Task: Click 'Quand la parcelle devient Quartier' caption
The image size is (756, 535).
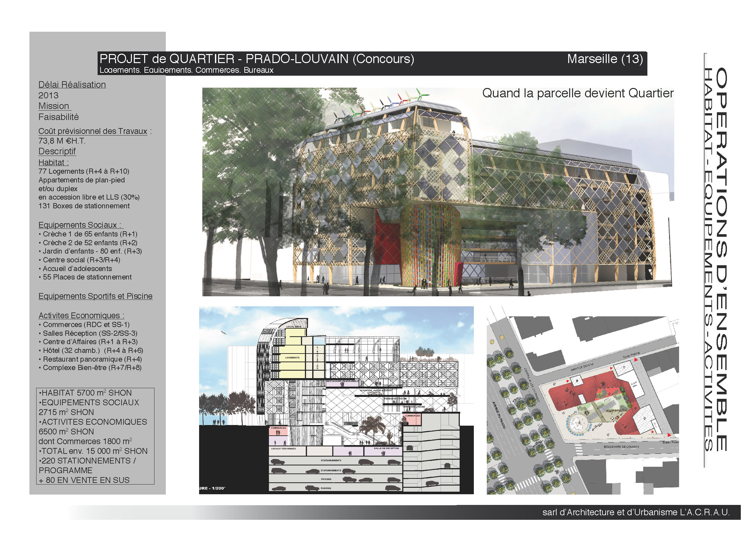Action: [x=578, y=93]
